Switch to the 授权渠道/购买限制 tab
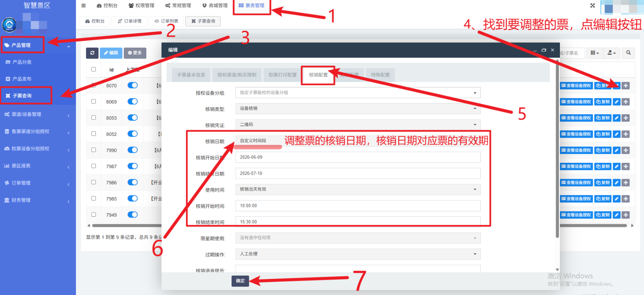The width and height of the screenshot is (644, 295). click(x=237, y=75)
